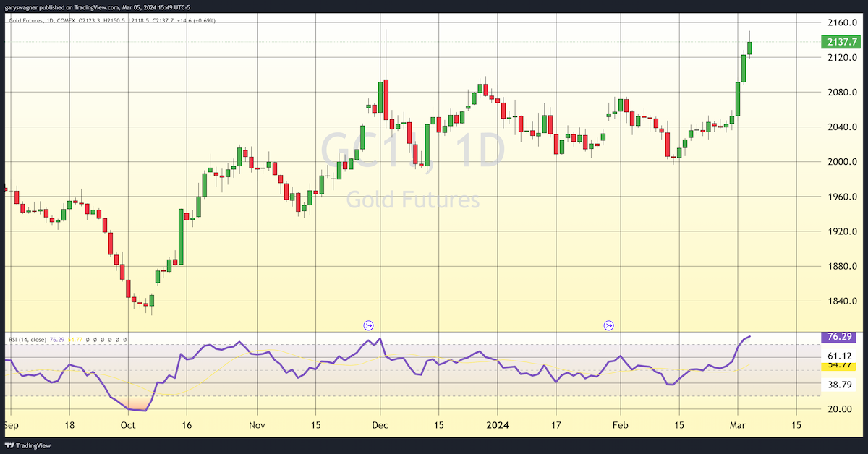Click the 1960.0 price axis label
The image size is (868, 454).
(843, 197)
